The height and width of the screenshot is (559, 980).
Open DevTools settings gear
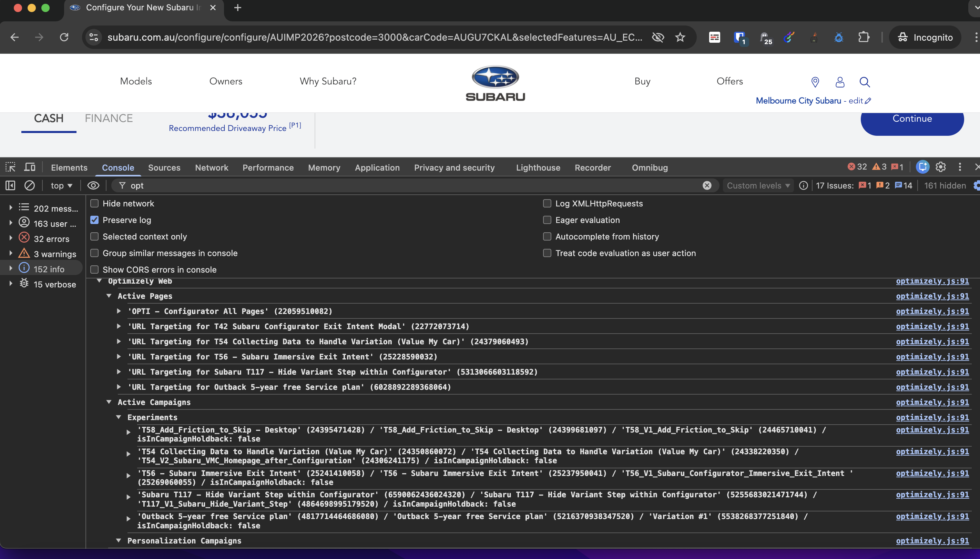(x=940, y=167)
